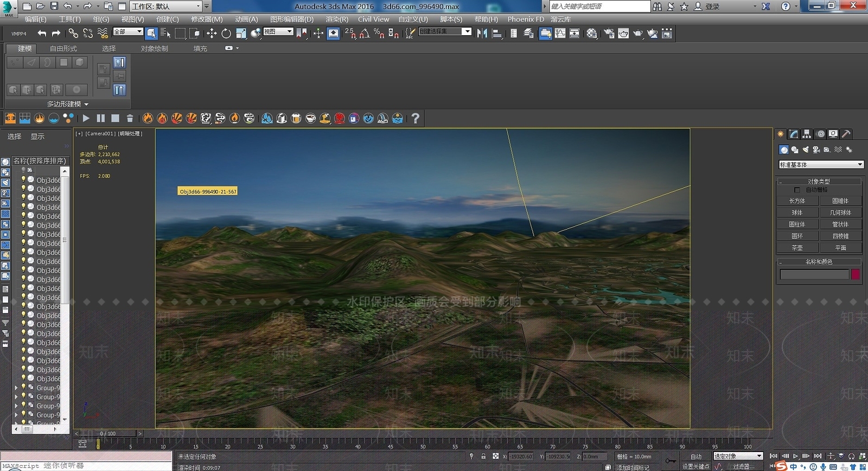The height and width of the screenshot is (471, 868).
Task: Toggle Use Pivot Point Center button
Action: click(302, 34)
